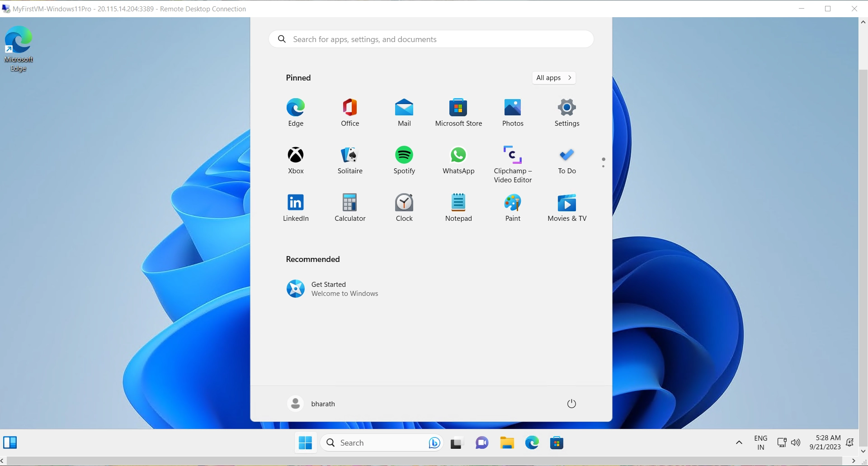Click the scroll down arrow on the right edge
868x466 pixels.
click(863, 451)
